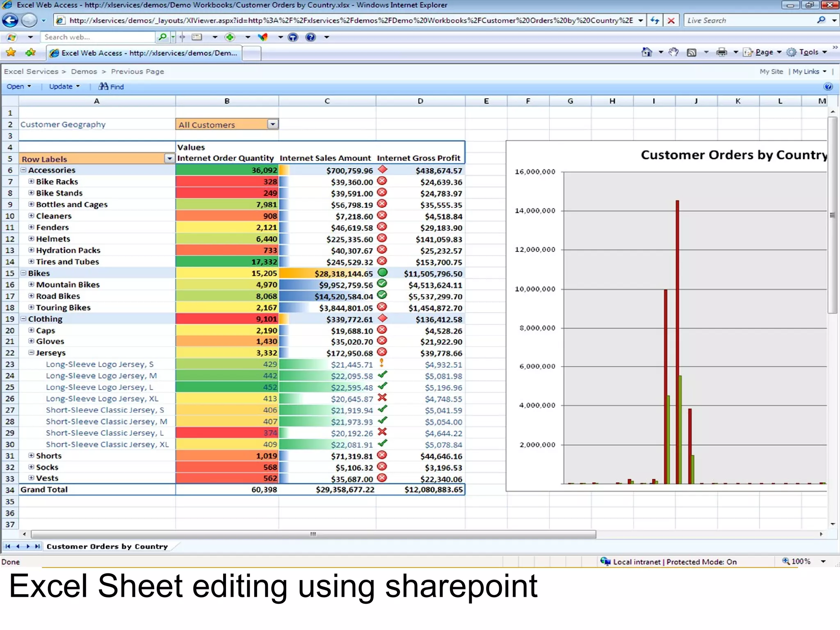
Task: Click the new blank browser tab button
Action: point(252,53)
